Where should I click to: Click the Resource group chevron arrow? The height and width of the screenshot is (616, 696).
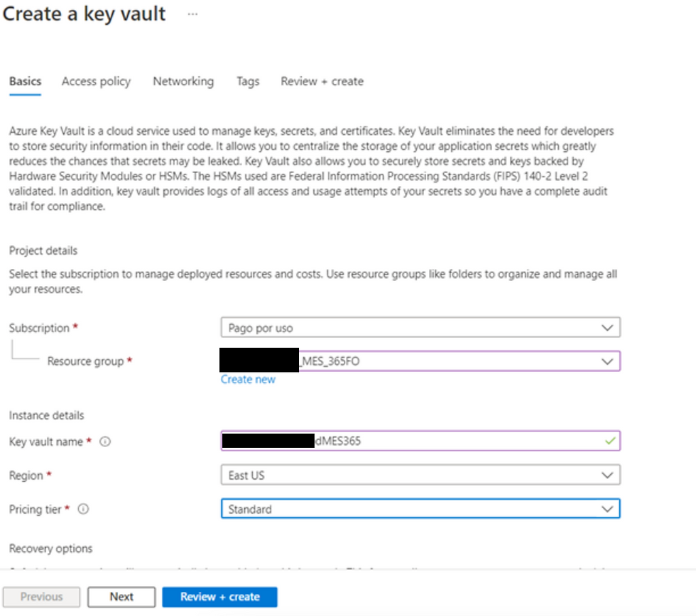coord(607,361)
